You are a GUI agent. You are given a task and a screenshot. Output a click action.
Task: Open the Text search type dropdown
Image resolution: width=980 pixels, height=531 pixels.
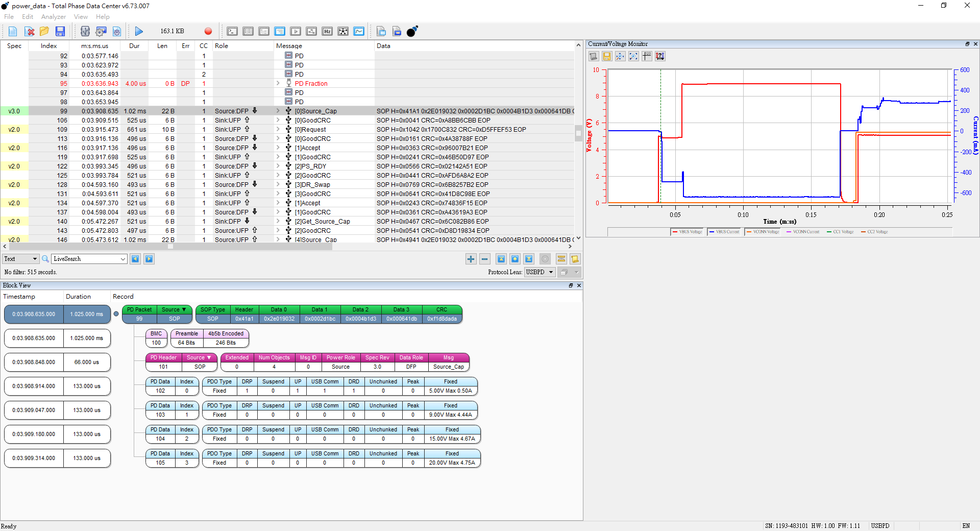(x=20, y=259)
